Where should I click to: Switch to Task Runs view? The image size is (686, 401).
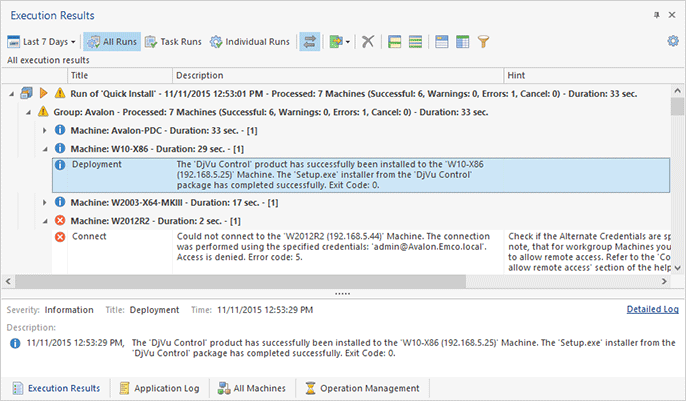[x=173, y=42]
